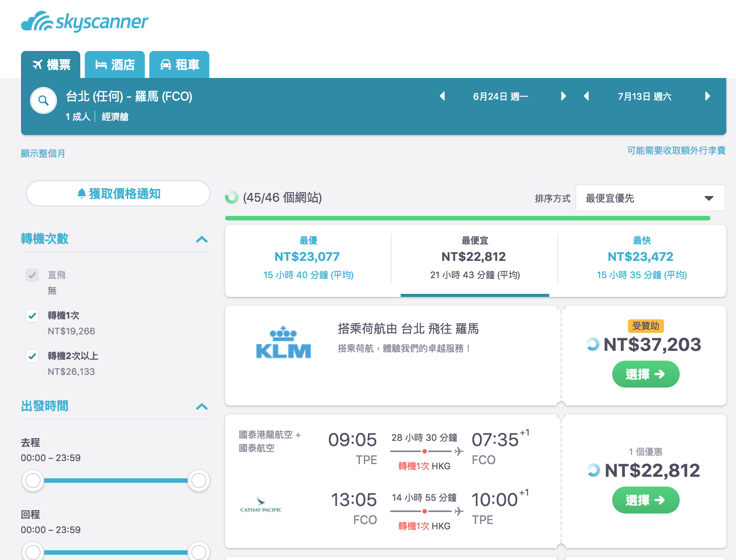Click the 台北 (任何) - 羅馬 (FCO) route field
This screenshot has width=736, height=560.
(129, 96)
